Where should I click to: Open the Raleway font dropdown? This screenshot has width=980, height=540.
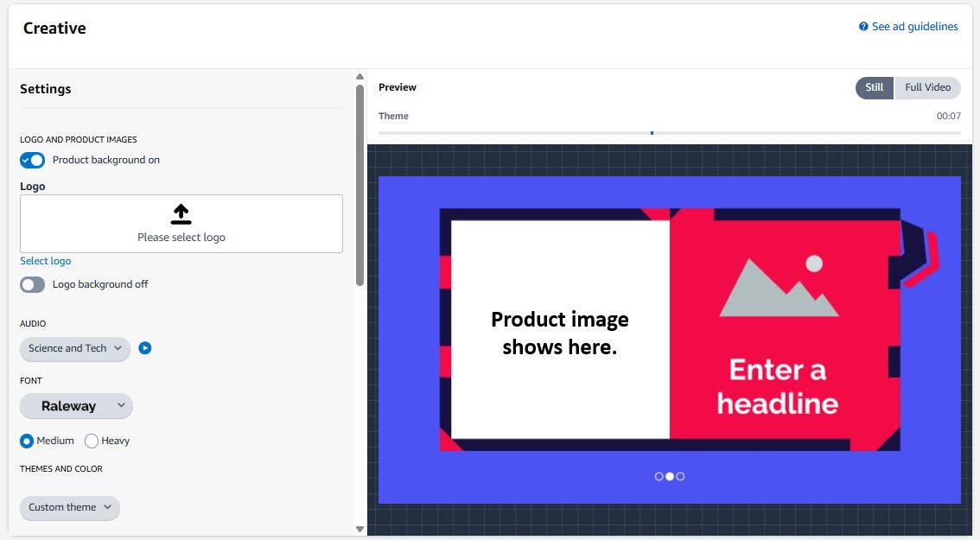76,405
